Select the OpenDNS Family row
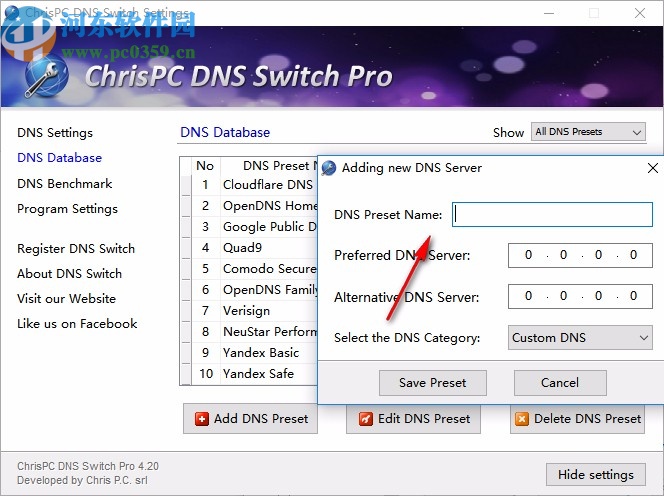Screen dimensions: 664x496 tap(254, 290)
